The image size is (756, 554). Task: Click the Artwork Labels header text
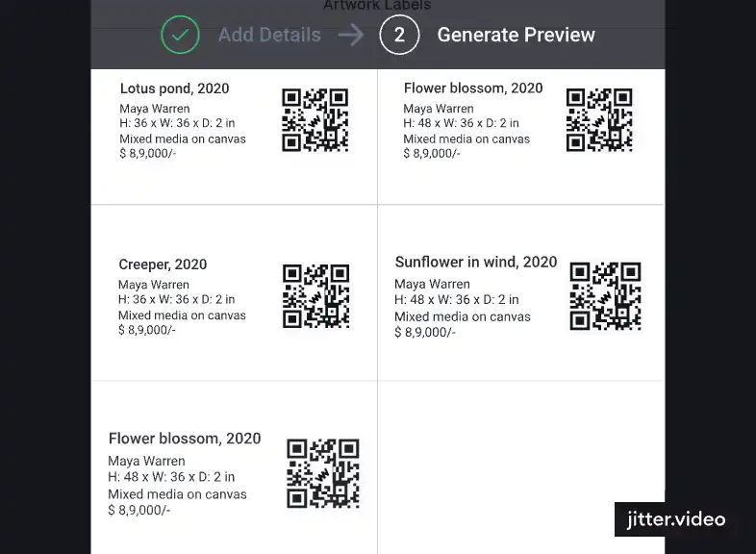pyautogui.click(x=377, y=6)
